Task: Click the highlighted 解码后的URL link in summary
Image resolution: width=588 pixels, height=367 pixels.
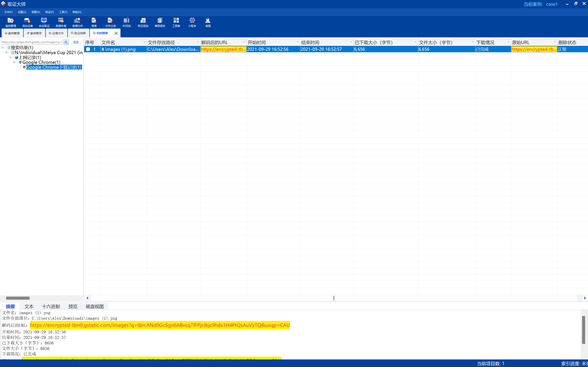Action: point(160,325)
